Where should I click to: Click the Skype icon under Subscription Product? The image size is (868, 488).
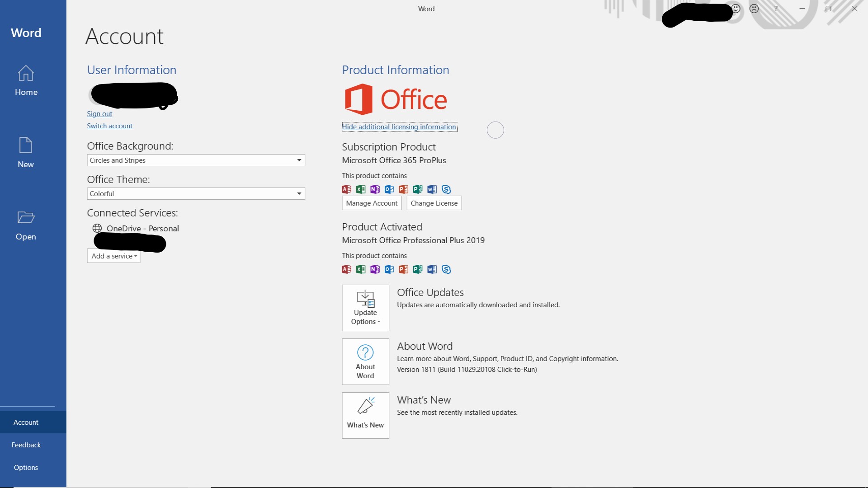tap(446, 189)
